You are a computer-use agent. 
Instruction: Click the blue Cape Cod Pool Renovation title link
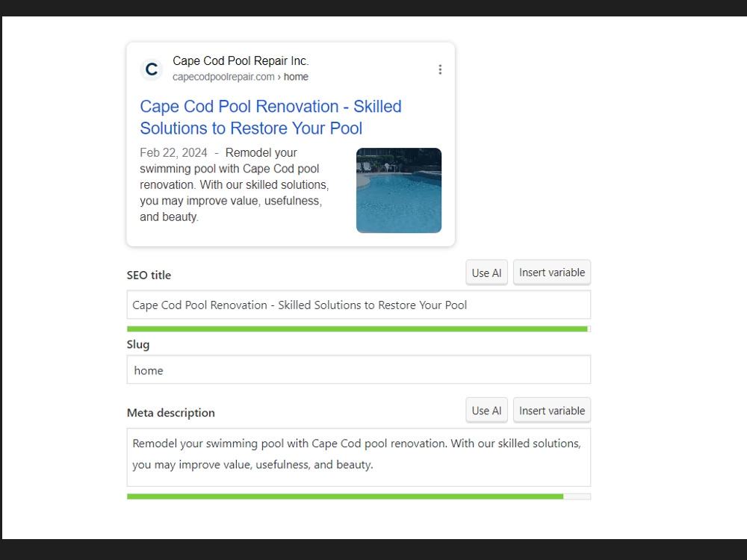[x=270, y=117]
